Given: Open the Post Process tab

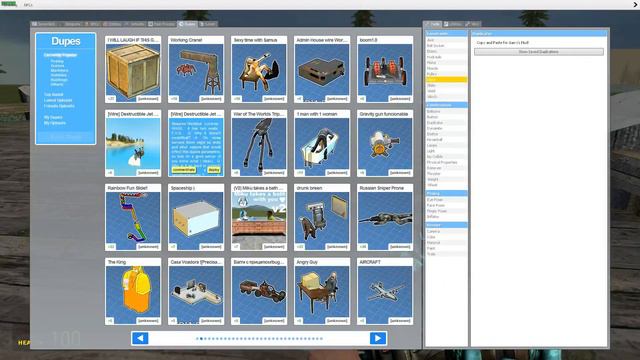Looking at the screenshot, I should [x=162, y=24].
